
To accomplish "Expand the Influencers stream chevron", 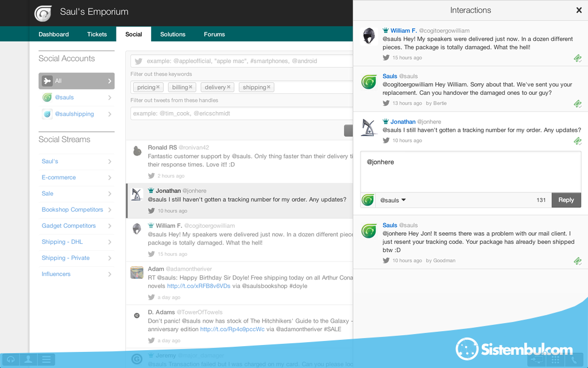I will pos(110,274).
